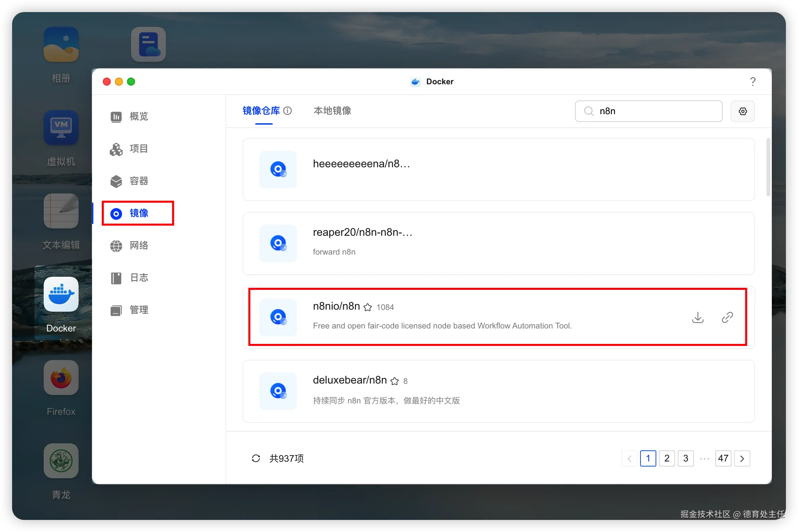Screen dimensions: 798x532
Task: Click the n8n search input field
Action: [655, 111]
